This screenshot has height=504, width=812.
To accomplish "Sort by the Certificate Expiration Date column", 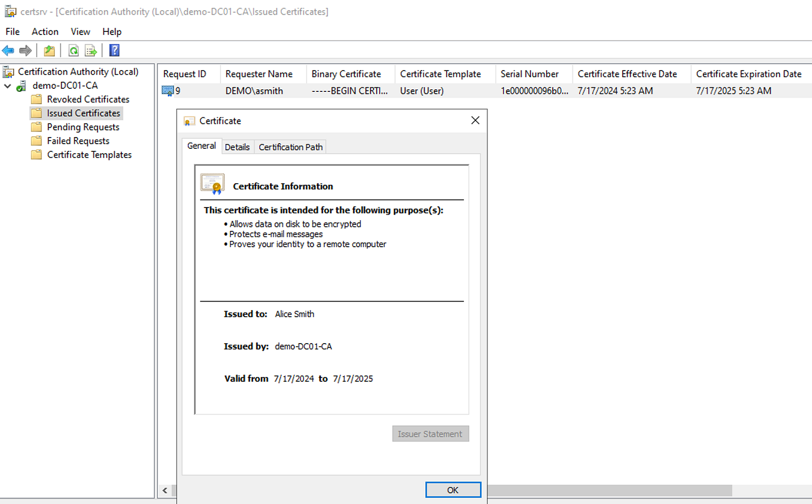I will (x=748, y=74).
